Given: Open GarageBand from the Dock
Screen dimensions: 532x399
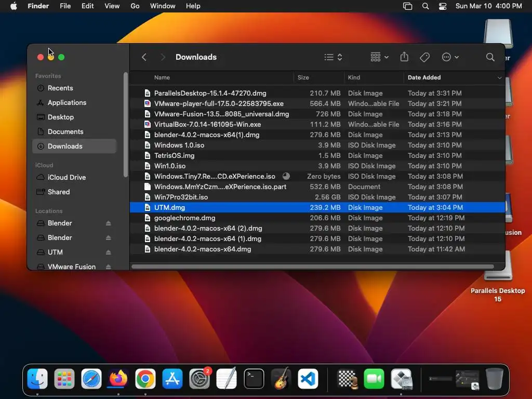Looking at the screenshot, I should [x=281, y=379].
